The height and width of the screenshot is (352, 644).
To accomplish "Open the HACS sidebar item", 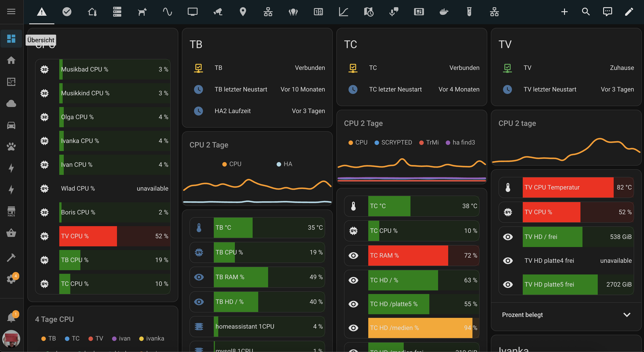I will tap(11, 211).
